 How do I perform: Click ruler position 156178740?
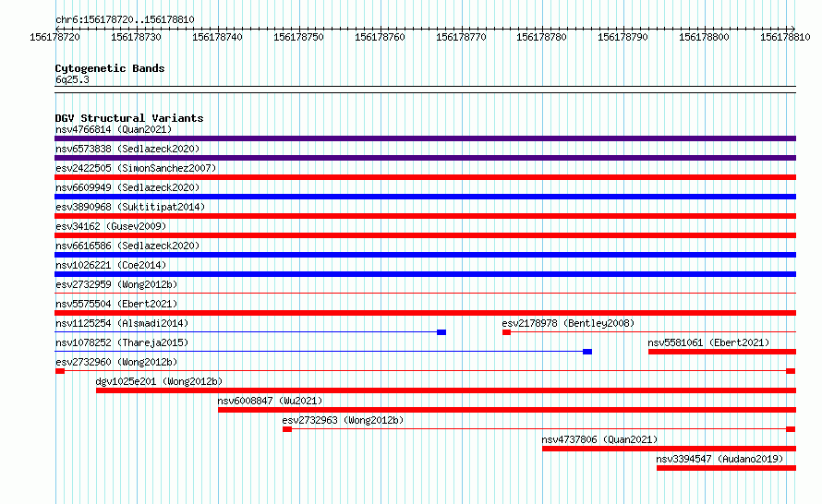tap(218, 37)
